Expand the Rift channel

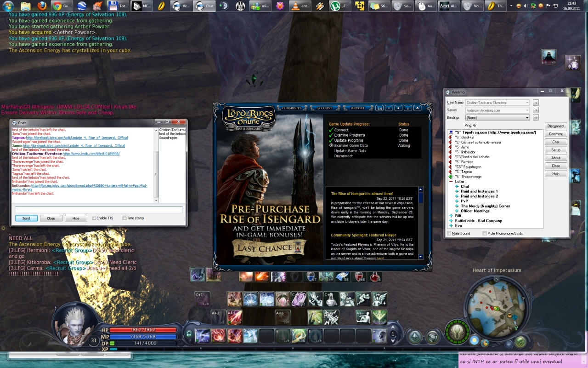pos(451,216)
